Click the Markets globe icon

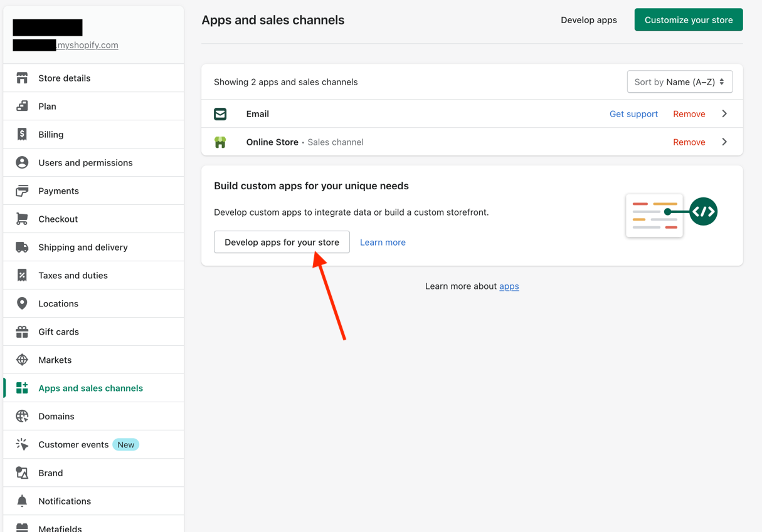coord(22,360)
